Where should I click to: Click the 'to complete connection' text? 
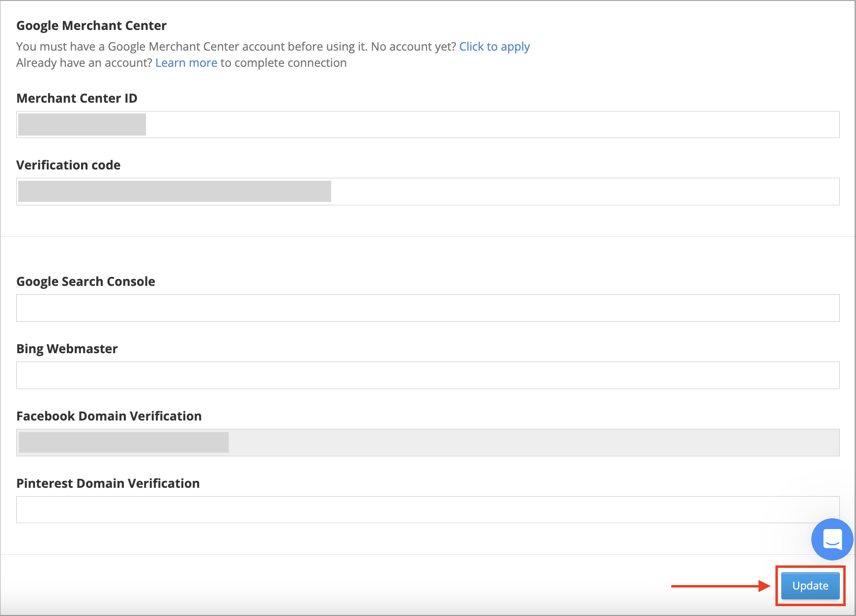pos(283,63)
